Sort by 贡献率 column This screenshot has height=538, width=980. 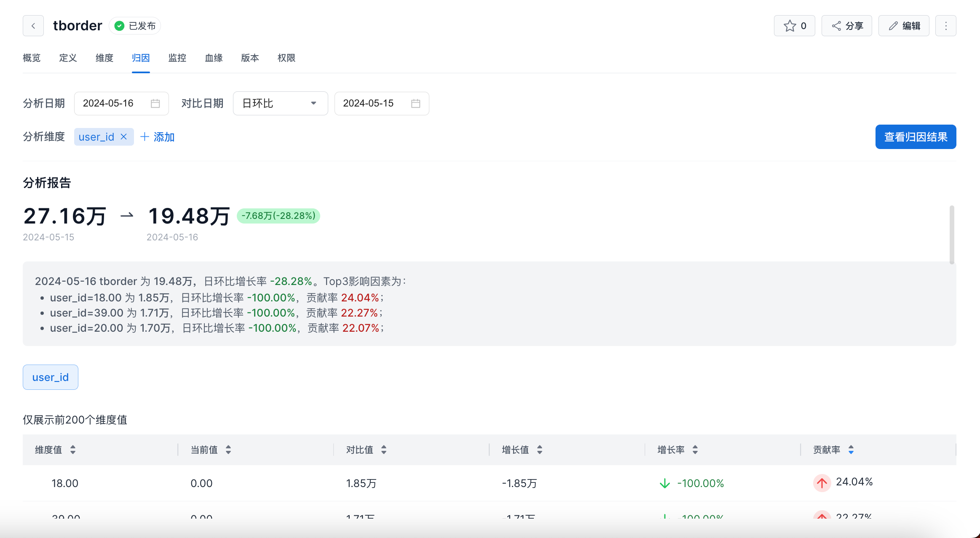[x=851, y=450]
